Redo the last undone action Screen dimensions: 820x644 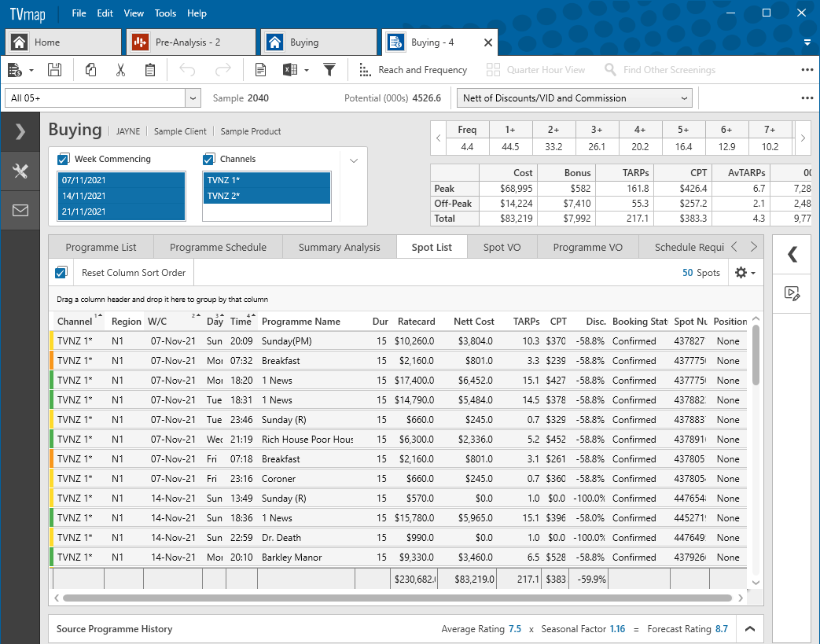[223, 69]
